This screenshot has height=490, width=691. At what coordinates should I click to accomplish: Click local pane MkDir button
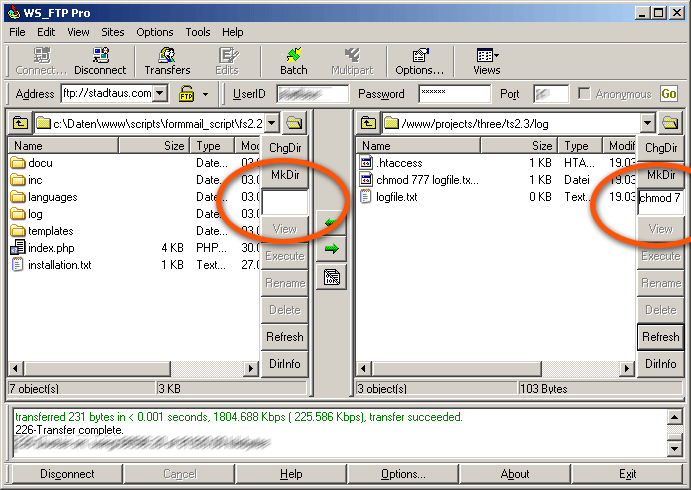point(285,175)
